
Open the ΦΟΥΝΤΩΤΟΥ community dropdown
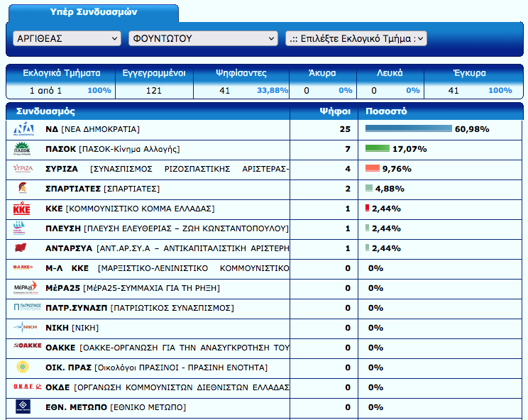(x=203, y=38)
